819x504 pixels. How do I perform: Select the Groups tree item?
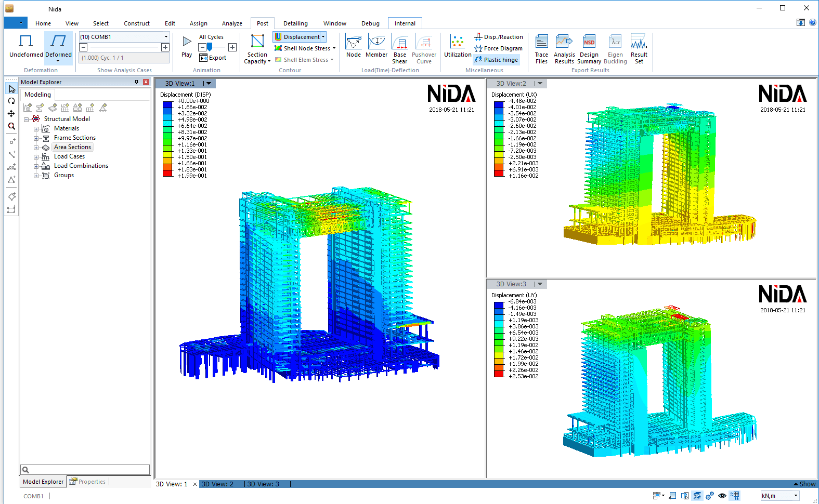coord(64,175)
